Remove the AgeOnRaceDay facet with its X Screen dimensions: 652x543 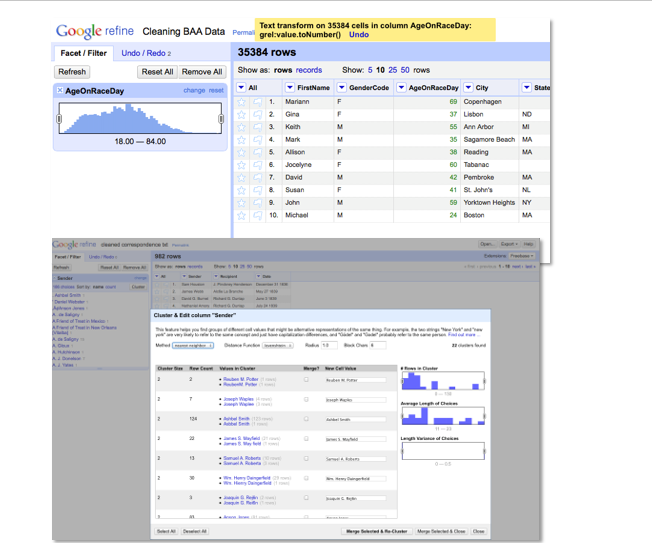tap(59, 90)
